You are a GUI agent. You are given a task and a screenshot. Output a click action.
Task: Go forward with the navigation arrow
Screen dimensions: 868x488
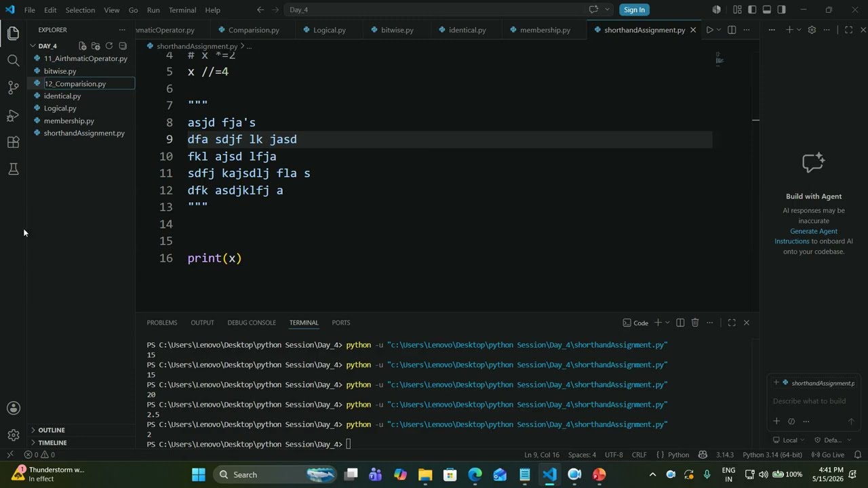[x=275, y=9]
